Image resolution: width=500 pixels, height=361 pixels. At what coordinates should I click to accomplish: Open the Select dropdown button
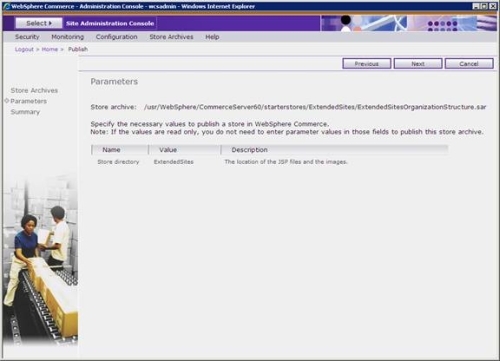(x=39, y=23)
